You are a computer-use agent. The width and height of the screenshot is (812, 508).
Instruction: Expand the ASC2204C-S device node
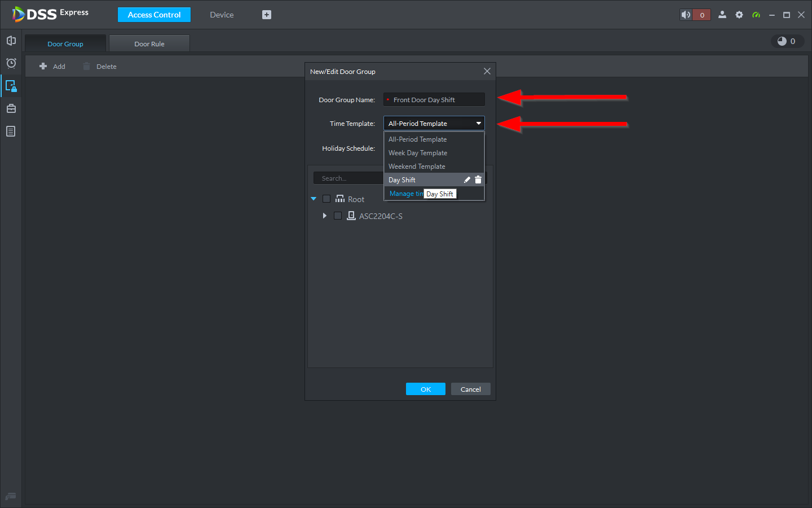click(x=325, y=216)
